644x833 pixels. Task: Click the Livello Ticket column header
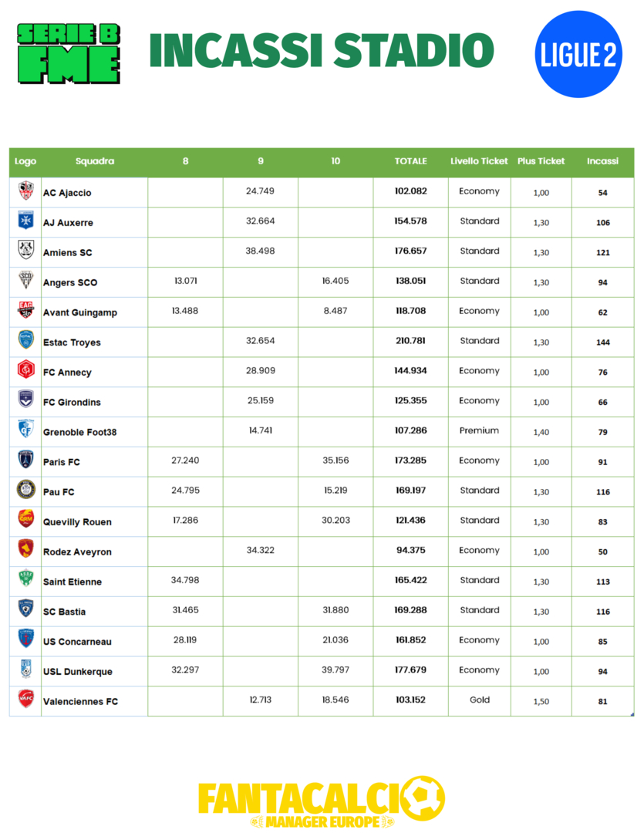click(479, 161)
